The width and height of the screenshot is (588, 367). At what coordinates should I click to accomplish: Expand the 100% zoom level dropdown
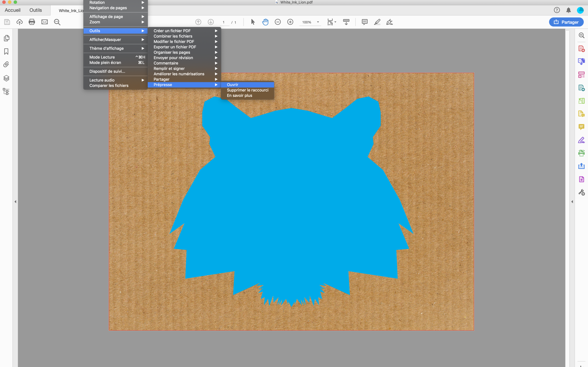[318, 22]
